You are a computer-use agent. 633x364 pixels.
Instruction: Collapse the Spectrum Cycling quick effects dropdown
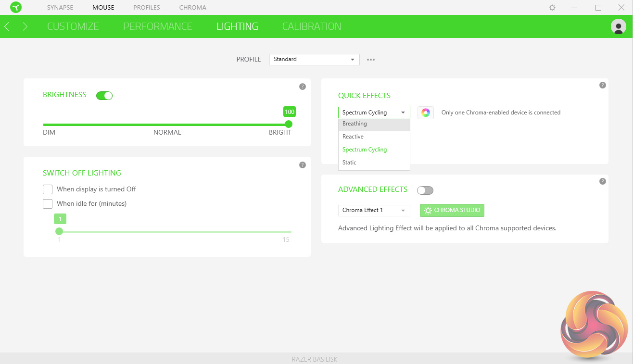[x=374, y=113]
